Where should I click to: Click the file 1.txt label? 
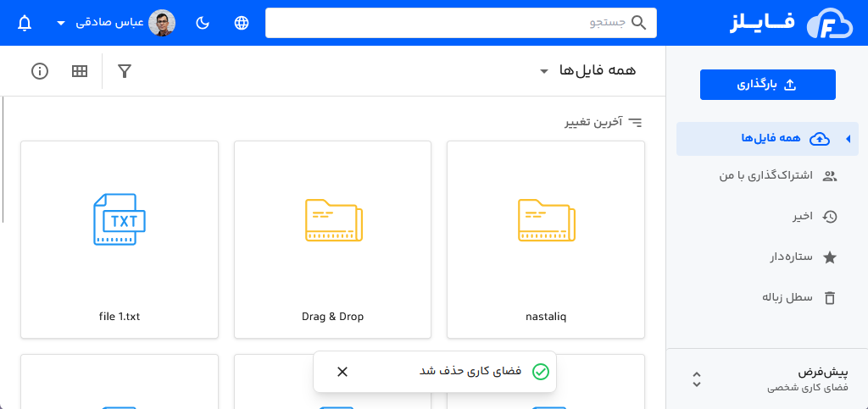(120, 317)
